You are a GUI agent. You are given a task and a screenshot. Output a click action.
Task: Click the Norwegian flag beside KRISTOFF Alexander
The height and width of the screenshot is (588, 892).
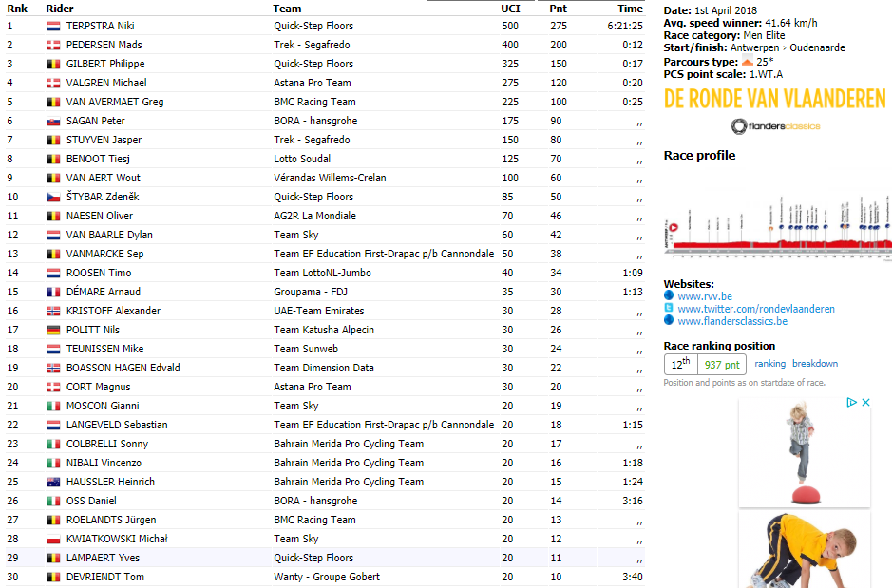[x=53, y=311]
